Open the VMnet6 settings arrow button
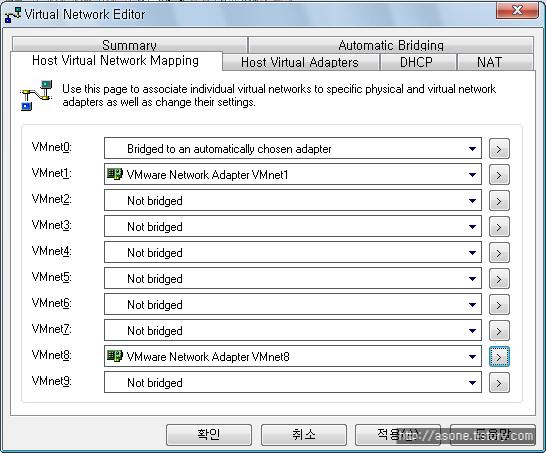This screenshot has height=453, width=546. coord(499,305)
